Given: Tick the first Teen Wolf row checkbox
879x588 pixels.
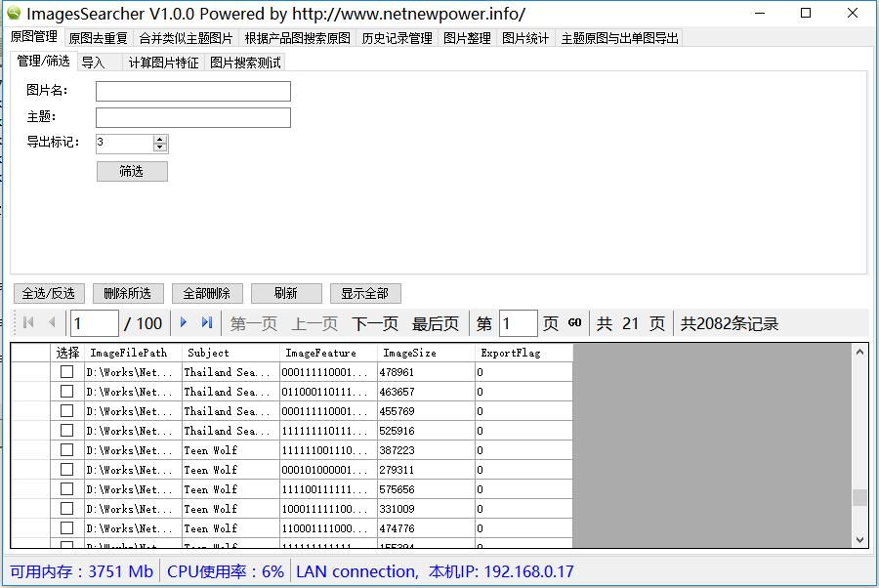Looking at the screenshot, I should (66, 450).
